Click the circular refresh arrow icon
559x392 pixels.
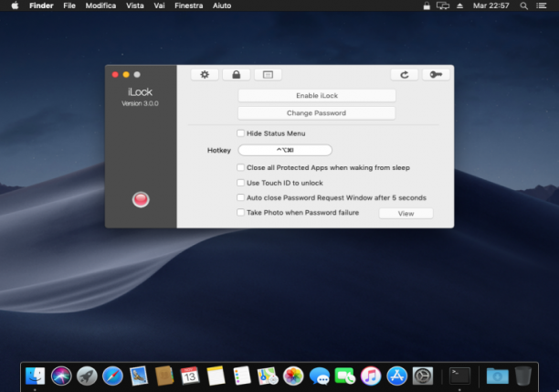click(x=405, y=75)
